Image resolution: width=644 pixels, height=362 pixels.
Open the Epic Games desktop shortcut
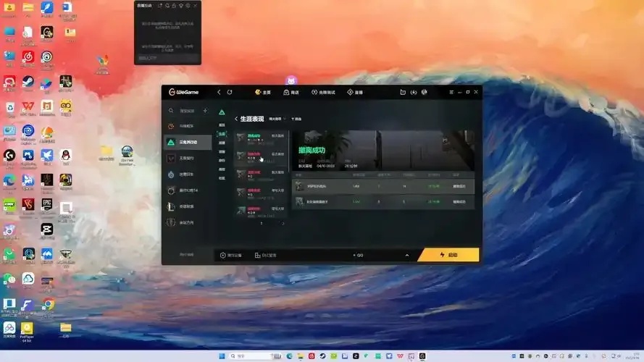tap(47, 206)
